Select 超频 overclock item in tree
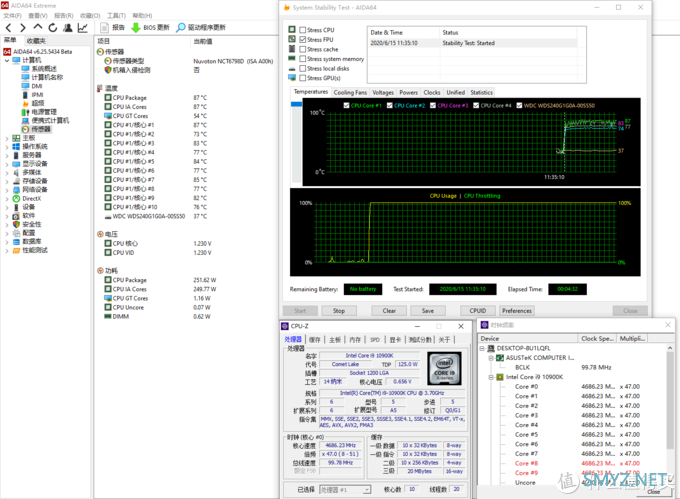This screenshot has height=499, width=680. (33, 103)
